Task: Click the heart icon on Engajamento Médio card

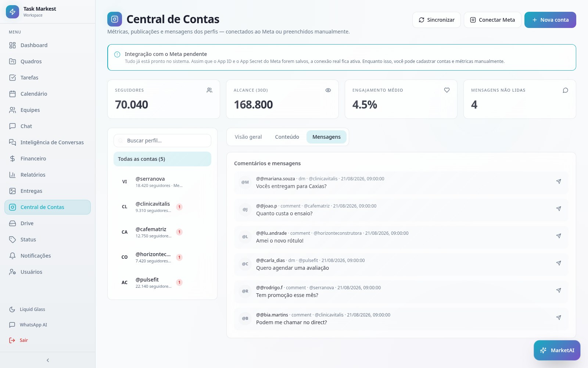Action: (447, 90)
